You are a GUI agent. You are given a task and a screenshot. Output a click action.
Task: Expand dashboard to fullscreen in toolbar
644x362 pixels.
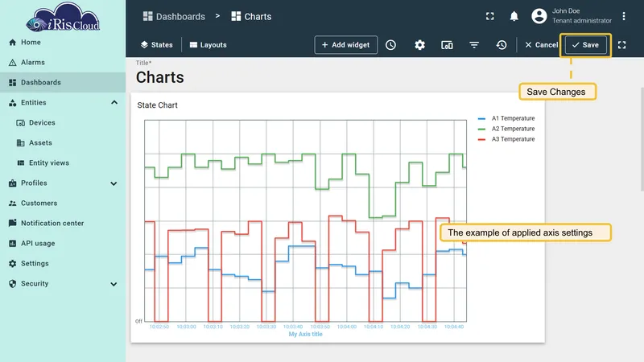[x=621, y=45]
